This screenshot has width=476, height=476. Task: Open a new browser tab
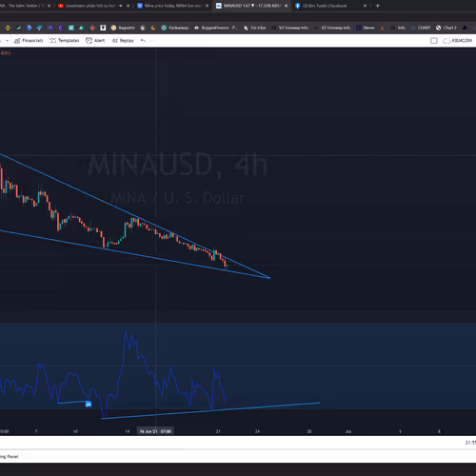point(377,6)
